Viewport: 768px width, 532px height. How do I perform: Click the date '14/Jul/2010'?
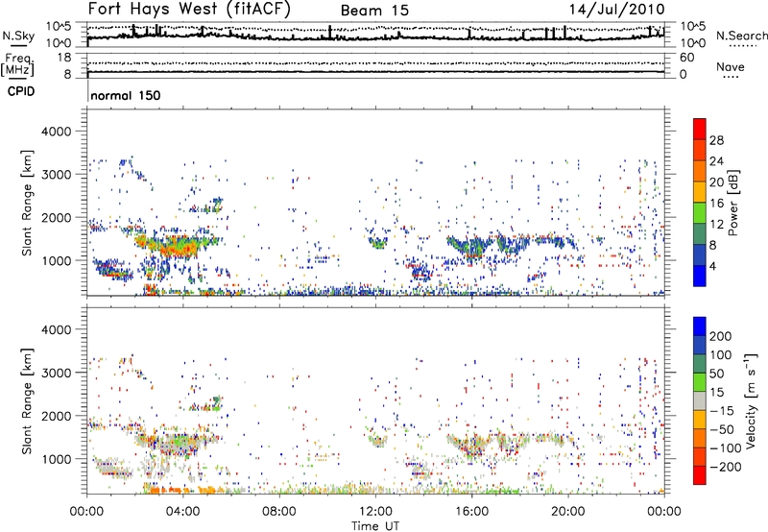616,10
